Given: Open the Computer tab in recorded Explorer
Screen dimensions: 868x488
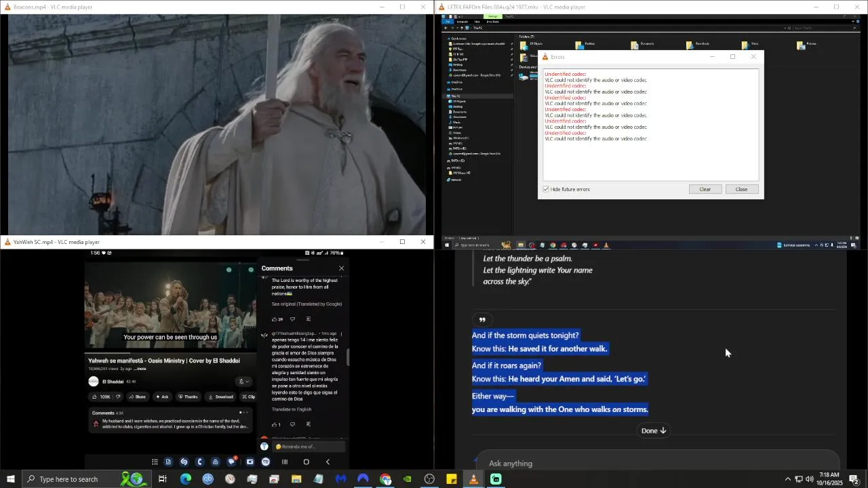Looking at the screenshot, I should tap(462, 22).
